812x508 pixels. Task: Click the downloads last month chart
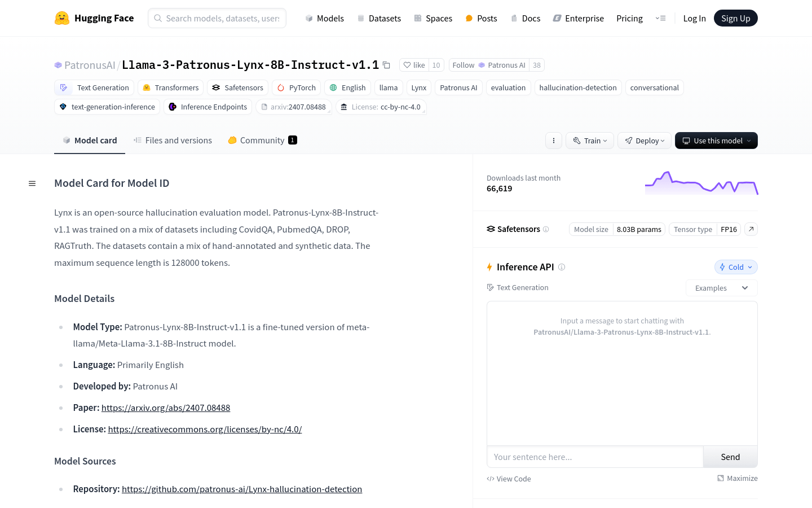(x=701, y=183)
